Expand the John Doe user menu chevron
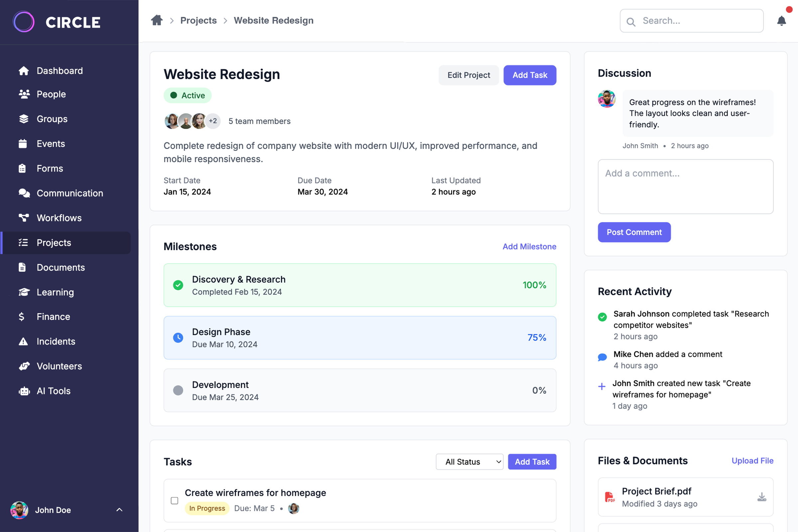The height and width of the screenshot is (532, 798). 119,510
